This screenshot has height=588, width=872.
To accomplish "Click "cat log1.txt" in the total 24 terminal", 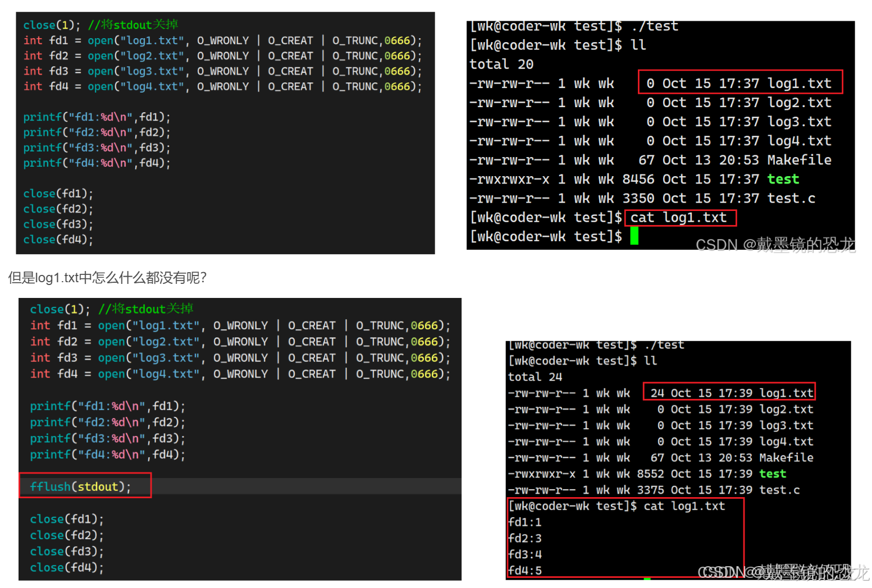I will click(684, 506).
